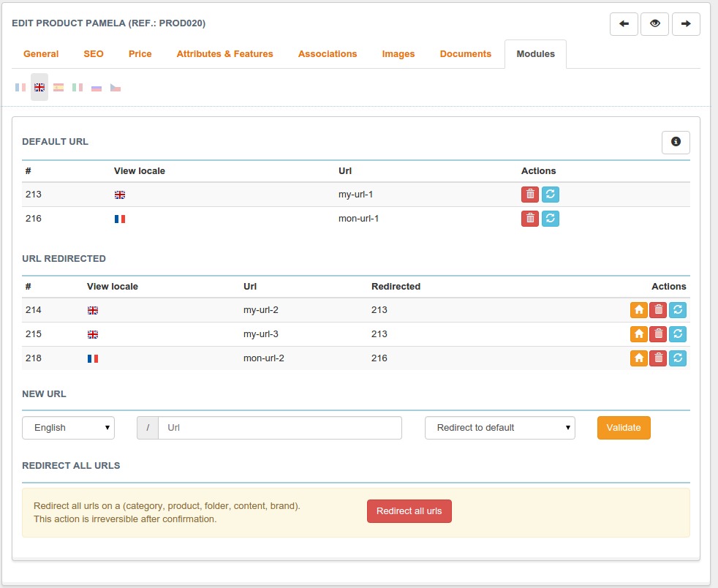The width and height of the screenshot is (718, 588).
Task: Click refresh icon for mon-url-1
Action: click(551, 218)
